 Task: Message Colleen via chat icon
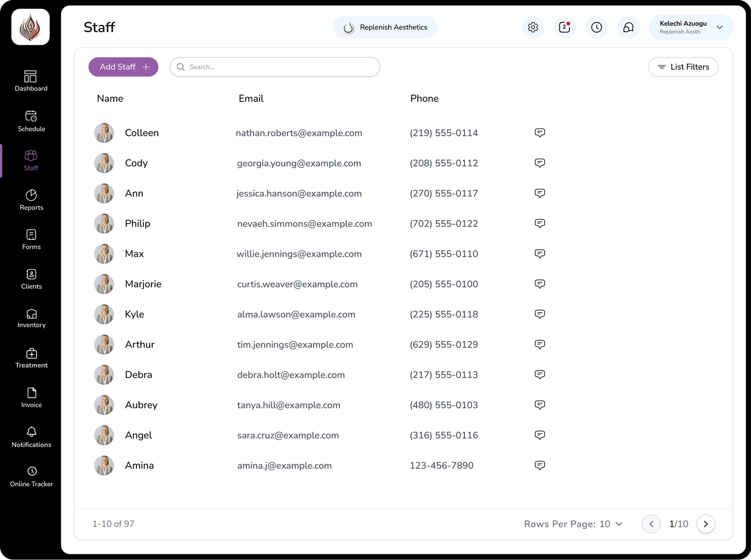pyautogui.click(x=539, y=133)
